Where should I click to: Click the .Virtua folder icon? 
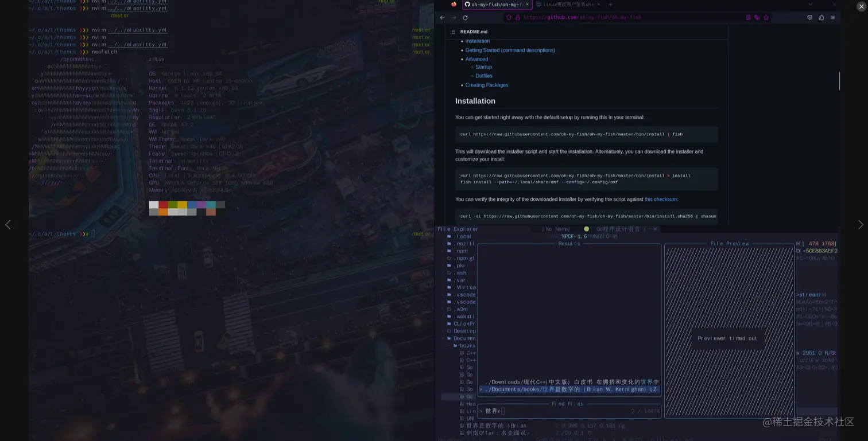[449, 287]
